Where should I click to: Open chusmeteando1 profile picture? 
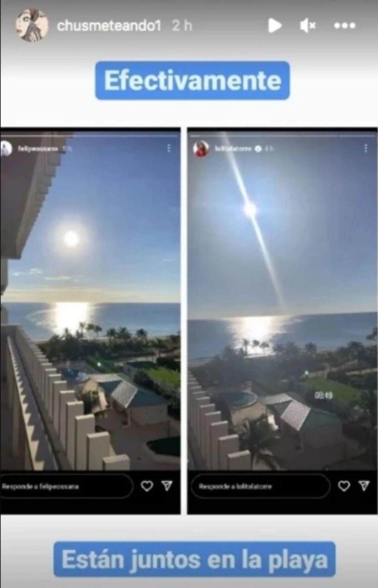(x=32, y=25)
